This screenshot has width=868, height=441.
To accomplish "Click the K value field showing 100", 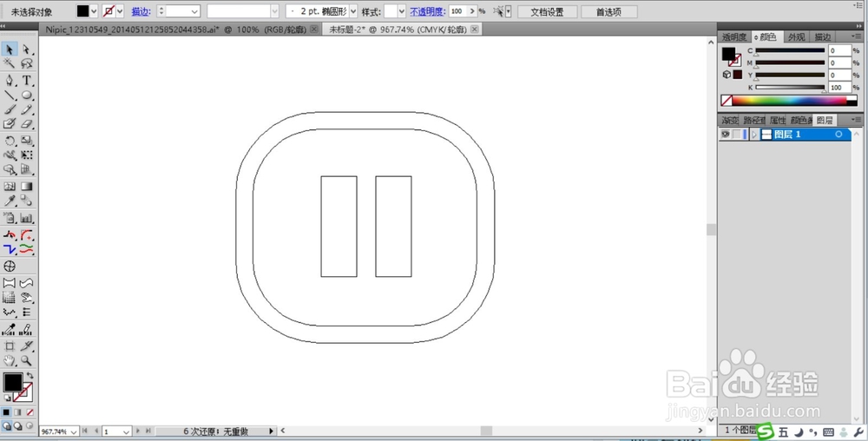I will [839, 88].
